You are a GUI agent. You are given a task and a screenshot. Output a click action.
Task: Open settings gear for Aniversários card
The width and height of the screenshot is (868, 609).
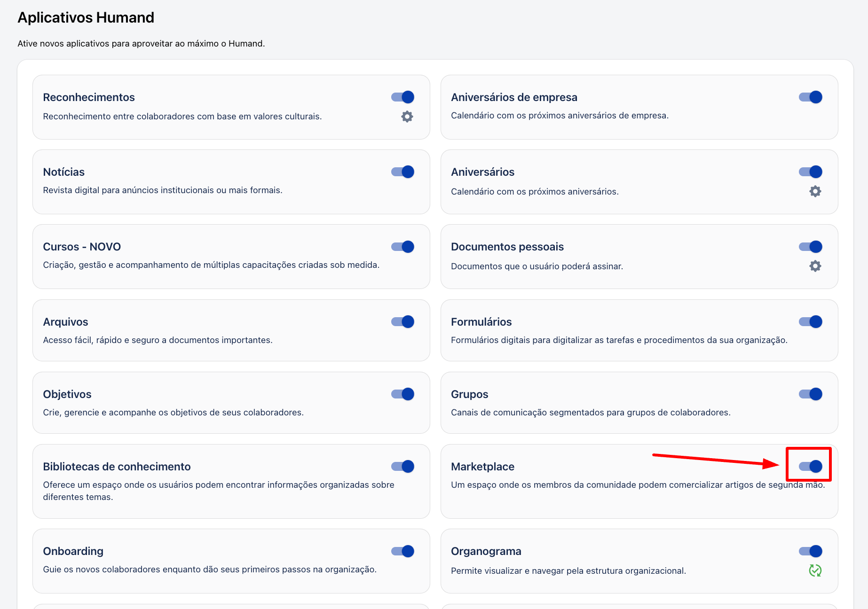(815, 191)
